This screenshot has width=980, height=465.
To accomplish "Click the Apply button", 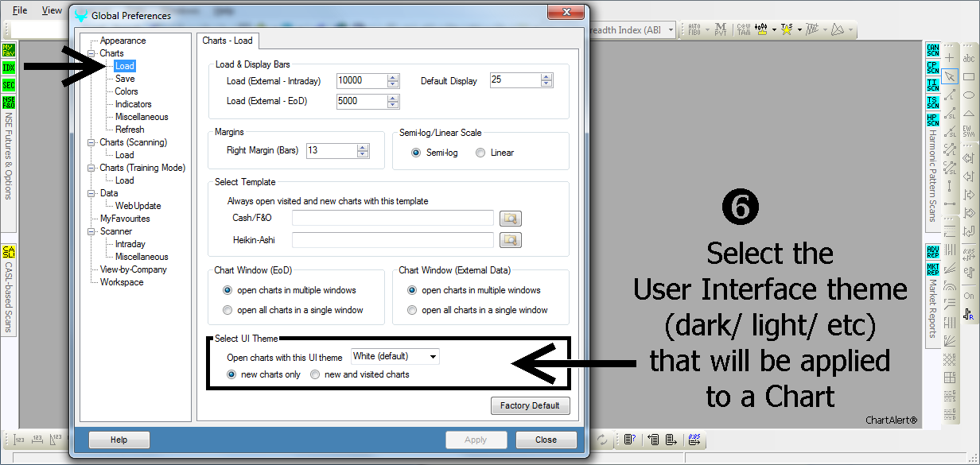I will pyautogui.click(x=476, y=440).
